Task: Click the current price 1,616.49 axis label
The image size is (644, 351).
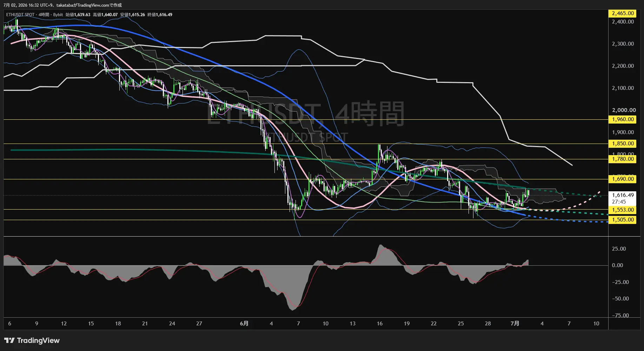Action: [623, 195]
